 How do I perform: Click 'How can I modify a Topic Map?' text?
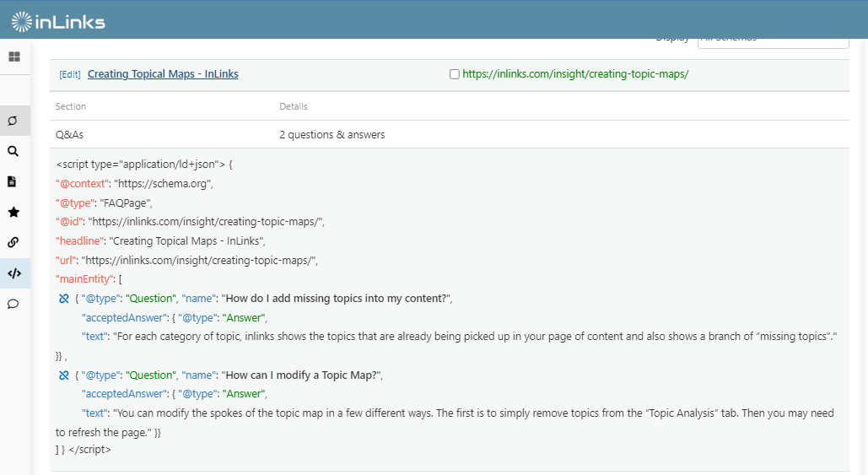click(x=301, y=375)
